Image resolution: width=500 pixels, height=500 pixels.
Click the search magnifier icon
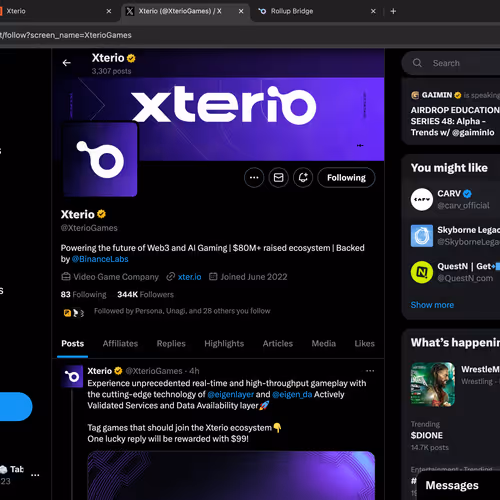pos(417,63)
